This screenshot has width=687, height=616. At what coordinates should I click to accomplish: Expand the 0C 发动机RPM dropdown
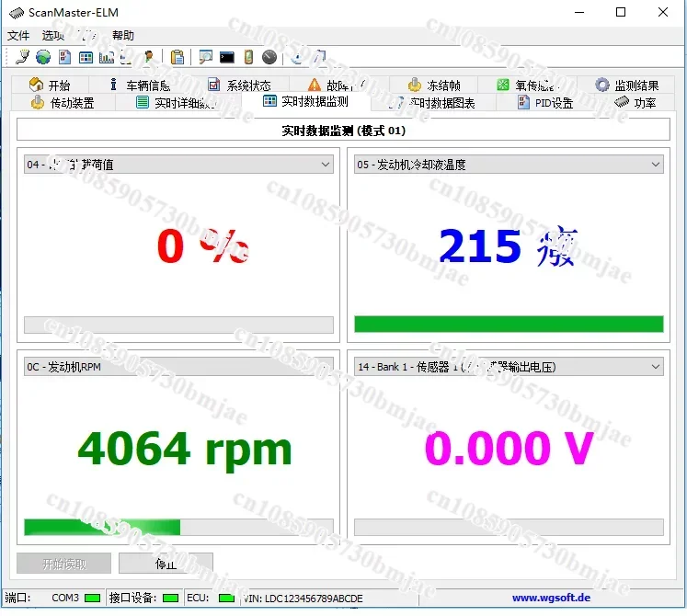[x=178, y=367]
